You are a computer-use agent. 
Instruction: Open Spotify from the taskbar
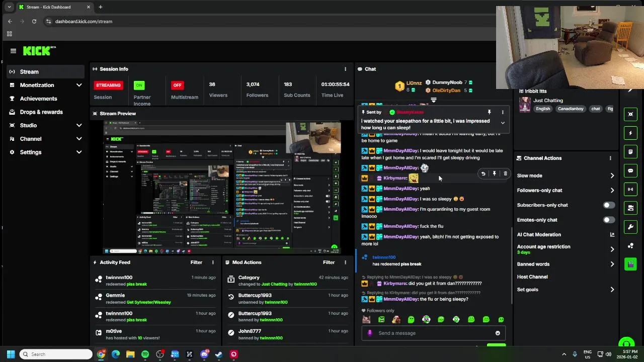coord(145,354)
